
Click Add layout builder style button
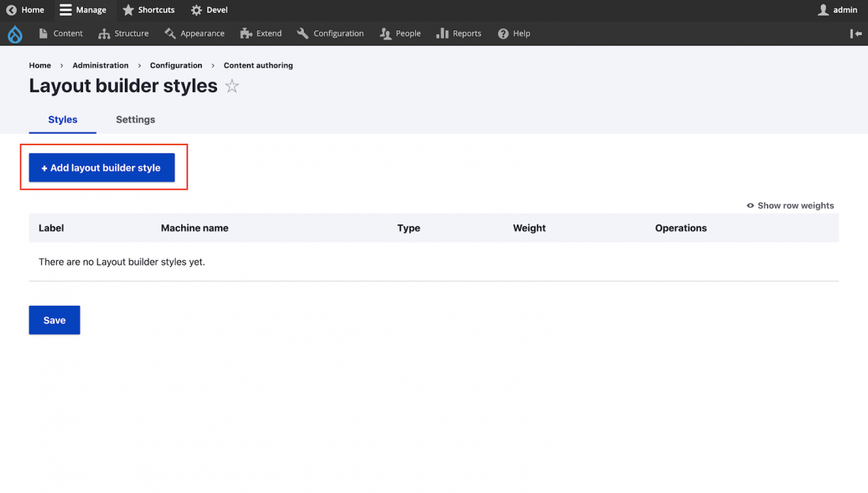pyautogui.click(x=101, y=168)
